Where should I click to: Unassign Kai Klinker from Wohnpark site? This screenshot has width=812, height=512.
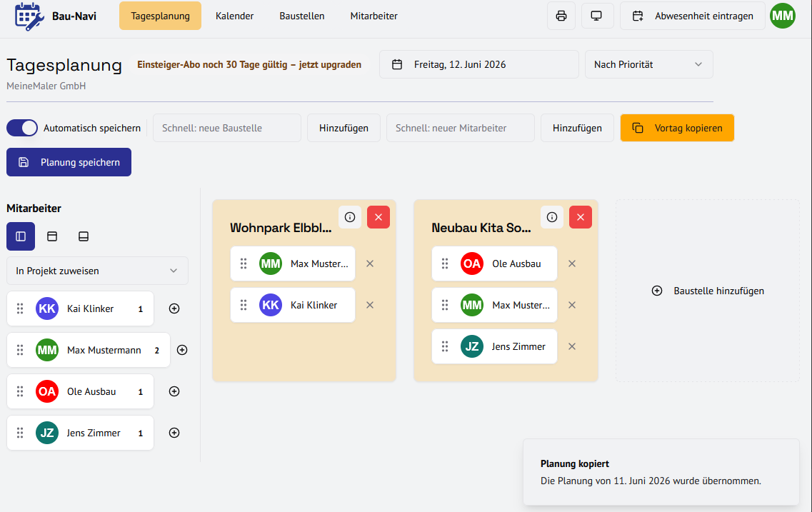370,305
